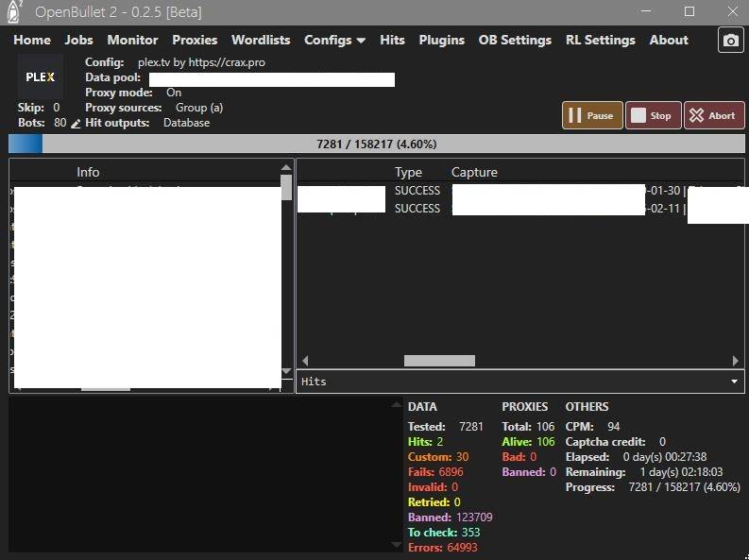Viewport: 749px width, 560px height.
Task: Open OB Settings
Action: point(515,40)
